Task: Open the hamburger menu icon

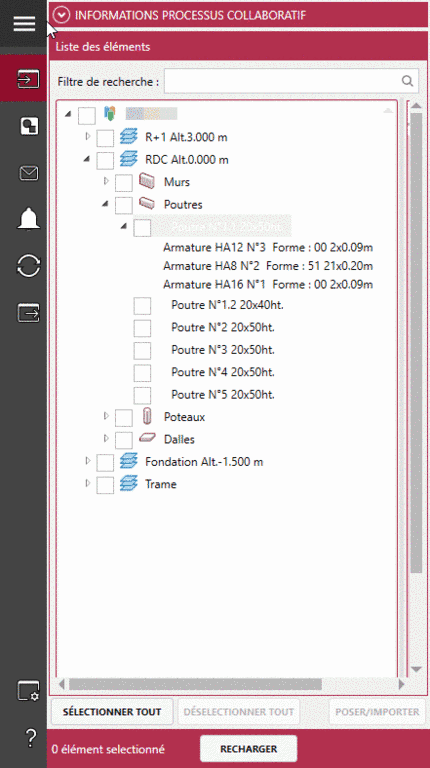Action: click(x=24, y=23)
